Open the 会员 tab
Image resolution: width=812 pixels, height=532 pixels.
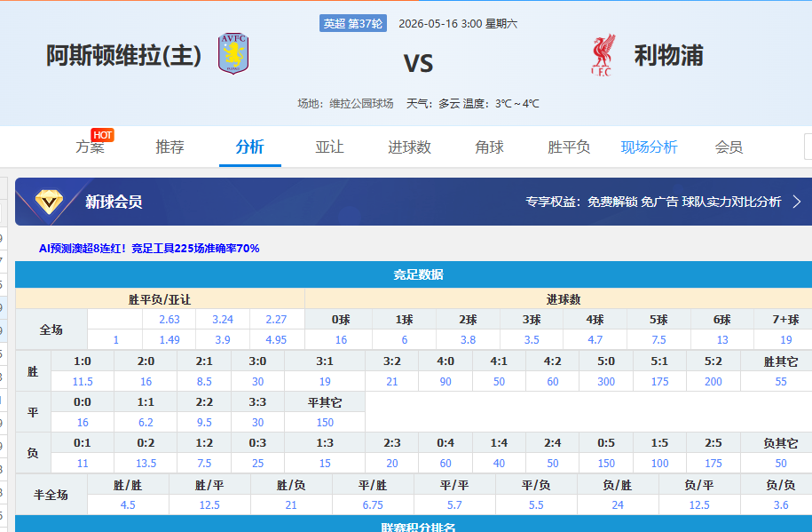click(x=729, y=147)
